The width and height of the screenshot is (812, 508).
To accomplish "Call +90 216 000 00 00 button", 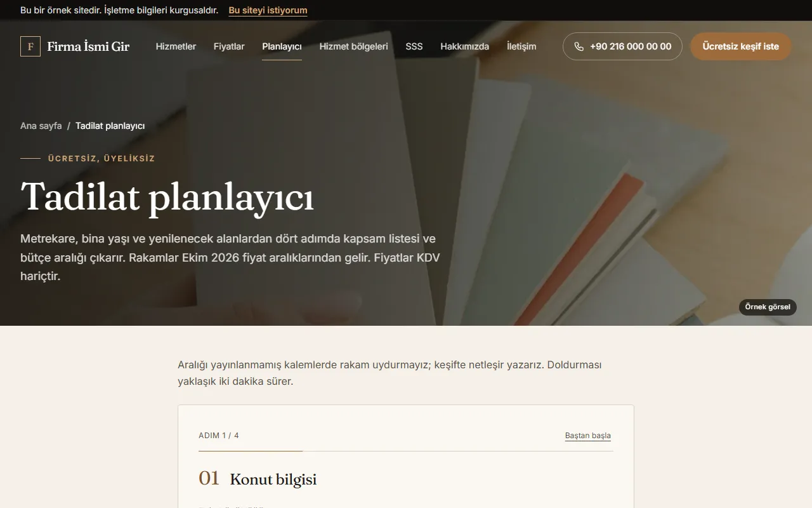I will tap(622, 46).
